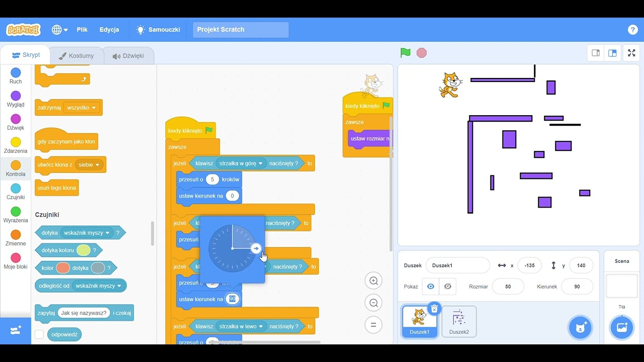This screenshot has width=644, height=362.
Task: Click the Kierunek direction field
Action: coord(577,287)
